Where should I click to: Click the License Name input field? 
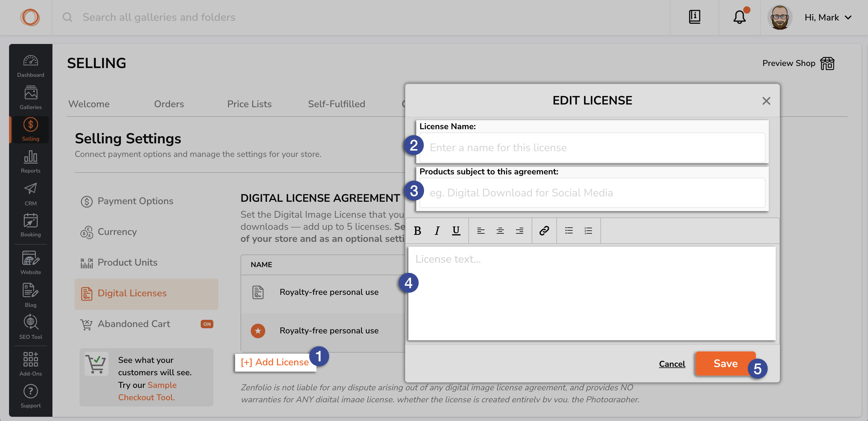592,147
